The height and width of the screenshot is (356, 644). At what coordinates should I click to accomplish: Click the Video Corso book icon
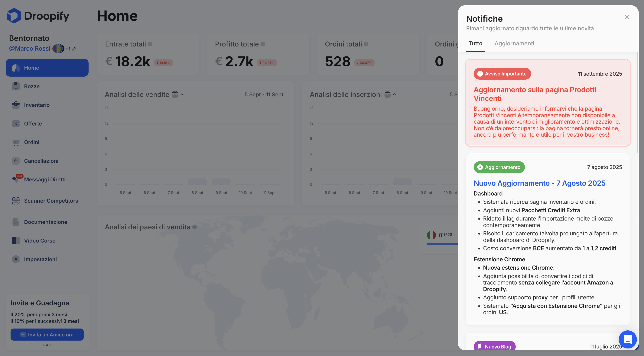pyautogui.click(x=16, y=241)
